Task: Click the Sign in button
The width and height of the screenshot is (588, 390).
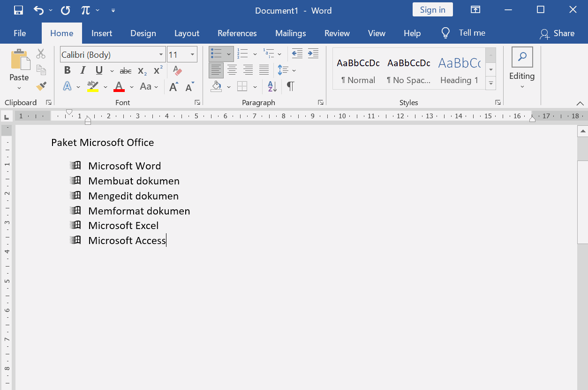Action: coord(432,9)
